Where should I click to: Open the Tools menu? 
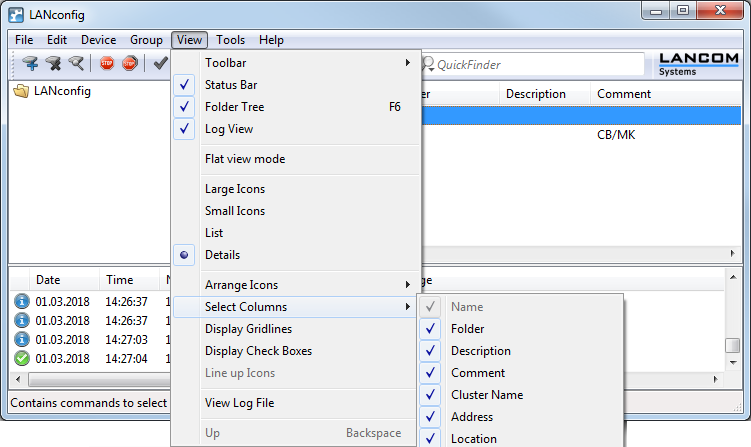[x=230, y=40]
